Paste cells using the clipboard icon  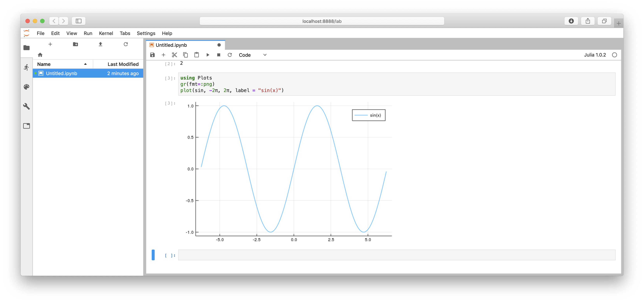196,55
